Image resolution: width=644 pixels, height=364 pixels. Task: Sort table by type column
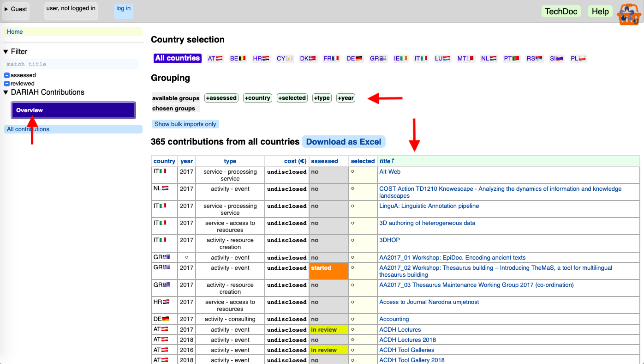tap(230, 161)
